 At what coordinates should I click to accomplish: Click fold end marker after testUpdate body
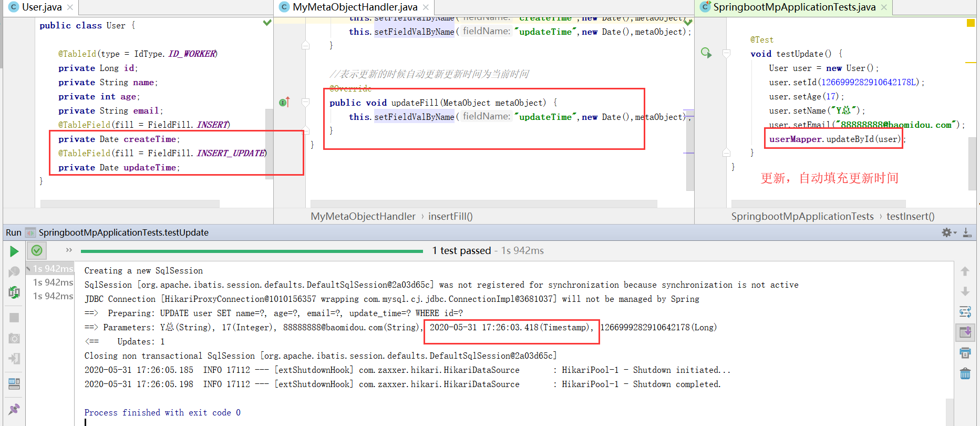[727, 153]
